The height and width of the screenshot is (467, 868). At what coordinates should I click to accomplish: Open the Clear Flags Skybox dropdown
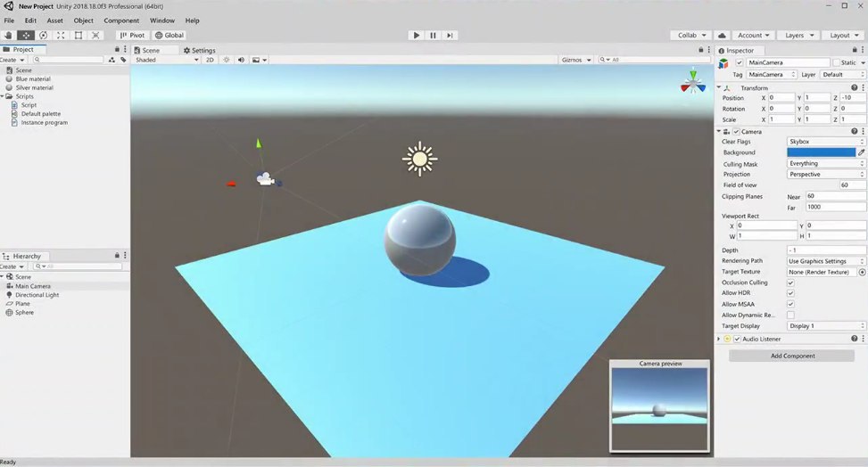[826, 142]
